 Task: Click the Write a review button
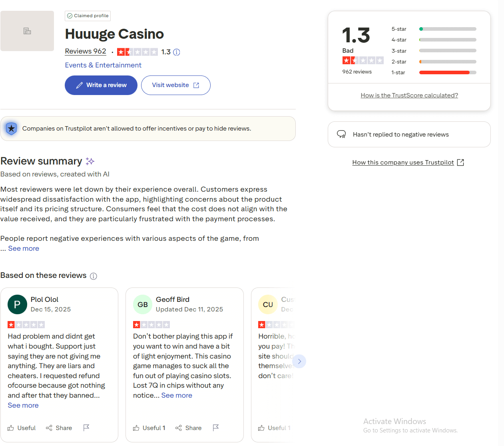[101, 85]
